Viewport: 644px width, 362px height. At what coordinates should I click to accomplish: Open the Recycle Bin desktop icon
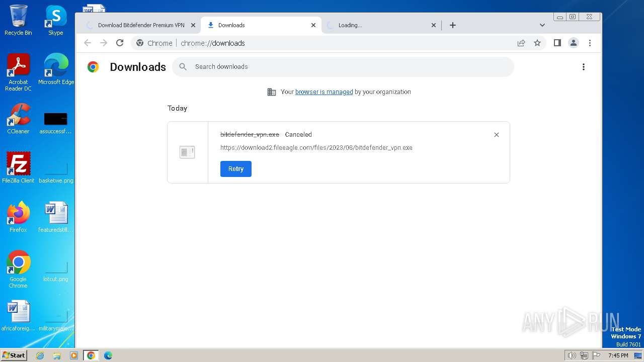(x=18, y=20)
